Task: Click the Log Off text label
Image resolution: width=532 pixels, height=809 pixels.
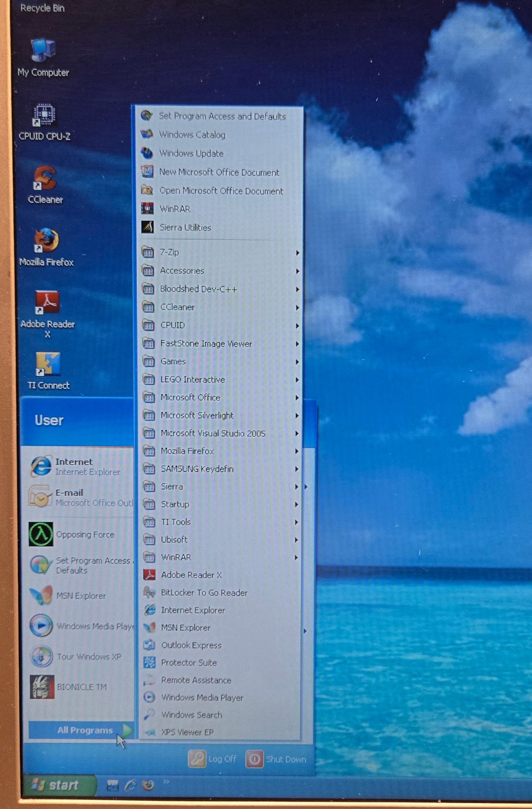Action: (x=222, y=759)
